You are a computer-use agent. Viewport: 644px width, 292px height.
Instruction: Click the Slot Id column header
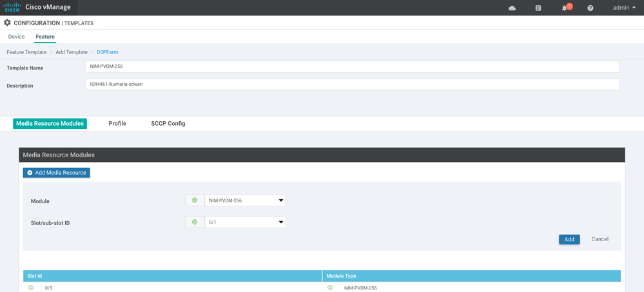pyautogui.click(x=173, y=276)
